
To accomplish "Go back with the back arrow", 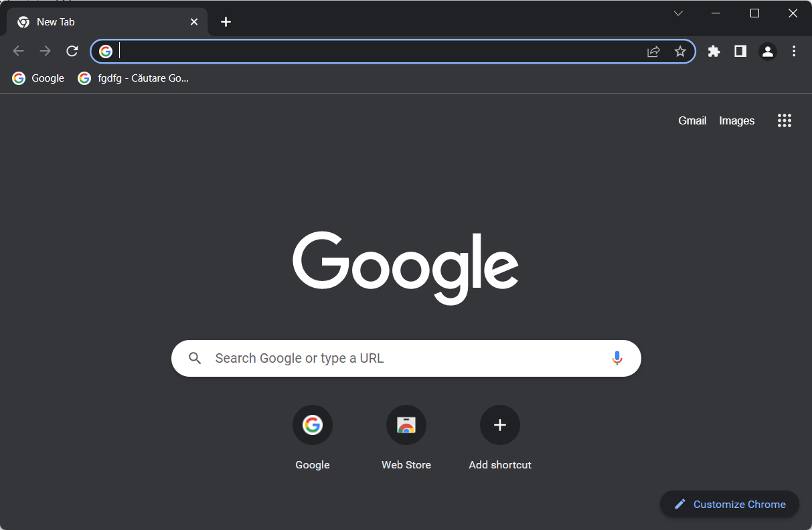I will tap(18, 51).
